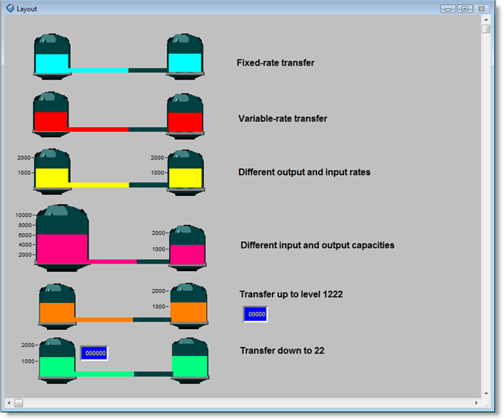Maximize the Layout window
This screenshot has width=504, height=420.
(465, 8)
